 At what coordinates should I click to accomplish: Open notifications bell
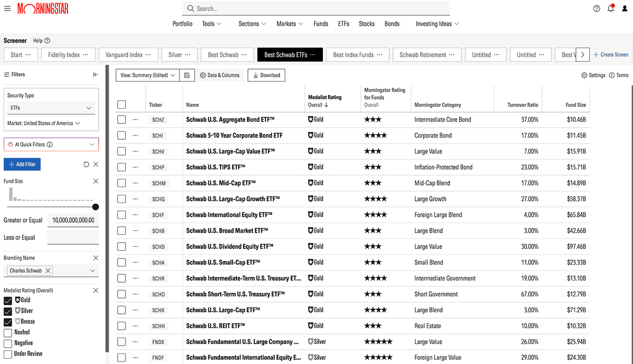click(611, 8)
